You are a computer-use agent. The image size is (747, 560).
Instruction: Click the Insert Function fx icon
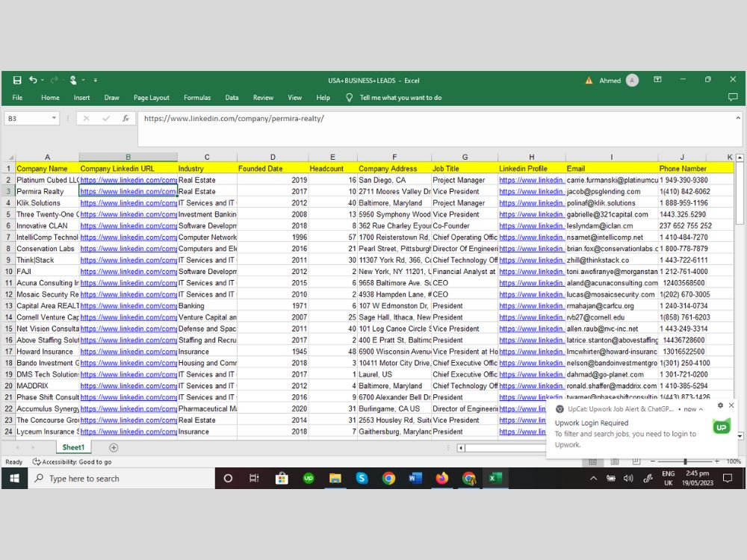coord(125,118)
